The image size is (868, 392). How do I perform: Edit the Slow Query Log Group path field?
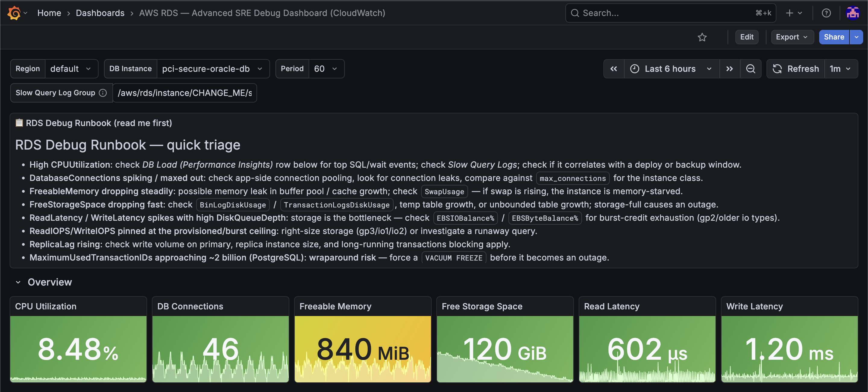pyautogui.click(x=185, y=93)
